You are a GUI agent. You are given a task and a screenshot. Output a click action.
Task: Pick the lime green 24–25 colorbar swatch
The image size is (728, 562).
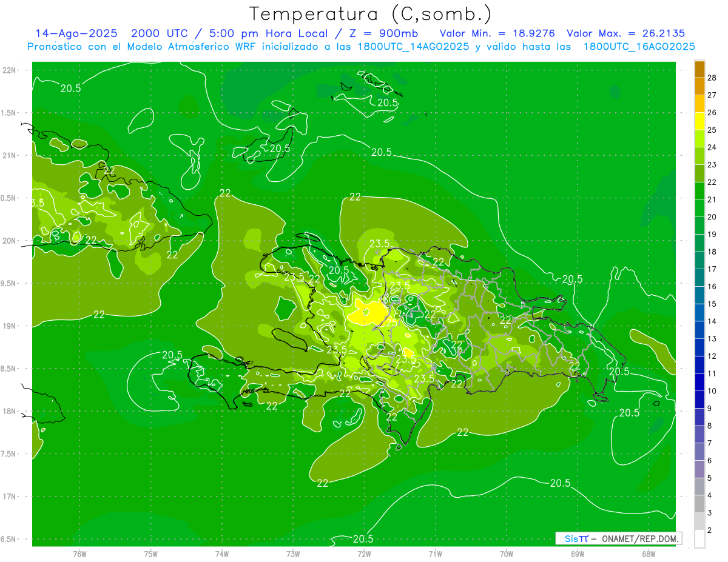[x=699, y=139]
